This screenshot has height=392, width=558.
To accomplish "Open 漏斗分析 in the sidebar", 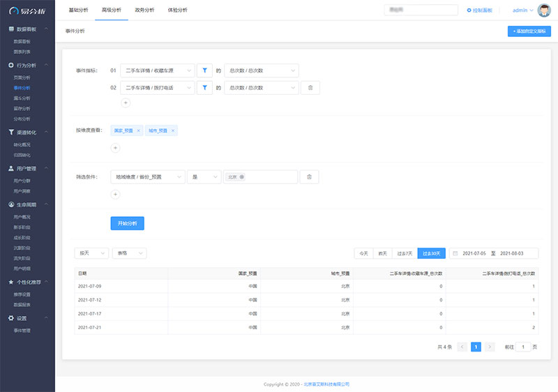I will click(22, 98).
